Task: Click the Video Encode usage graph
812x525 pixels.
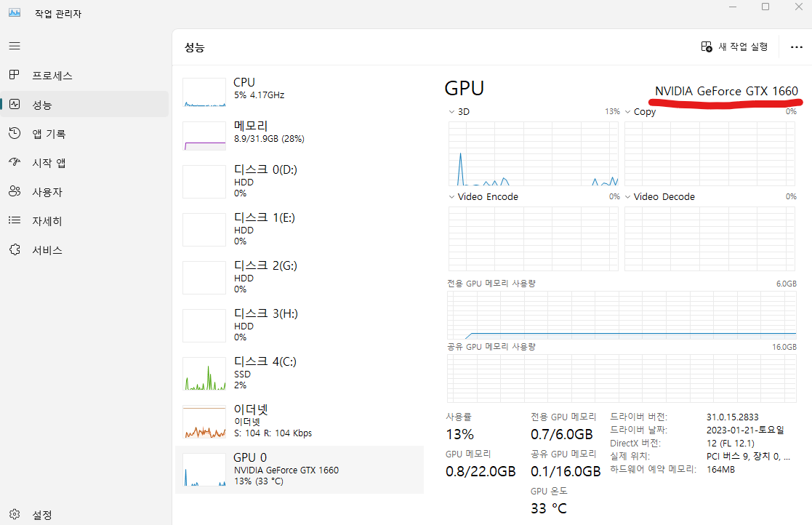Action: tap(534, 239)
